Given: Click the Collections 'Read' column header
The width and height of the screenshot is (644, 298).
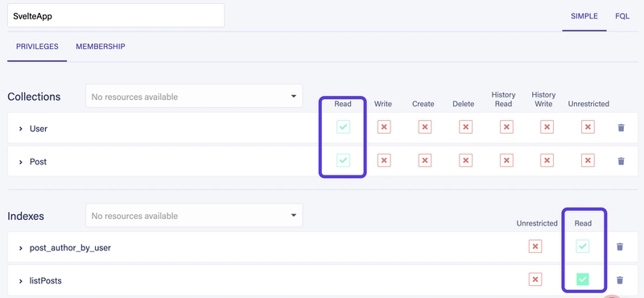Looking at the screenshot, I should (x=343, y=104).
